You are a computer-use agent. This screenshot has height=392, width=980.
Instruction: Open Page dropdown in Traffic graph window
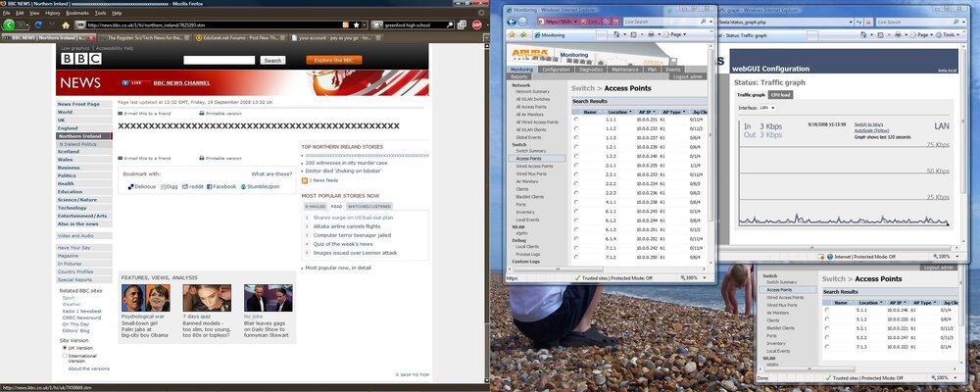point(921,35)
